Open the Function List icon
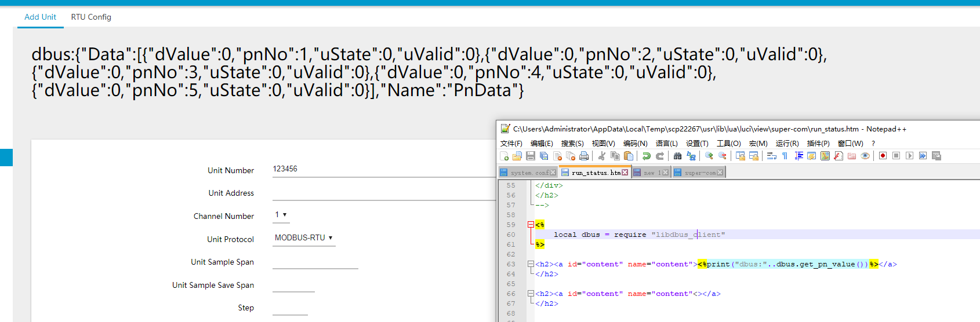980x322 pixels. pos(839,156)
